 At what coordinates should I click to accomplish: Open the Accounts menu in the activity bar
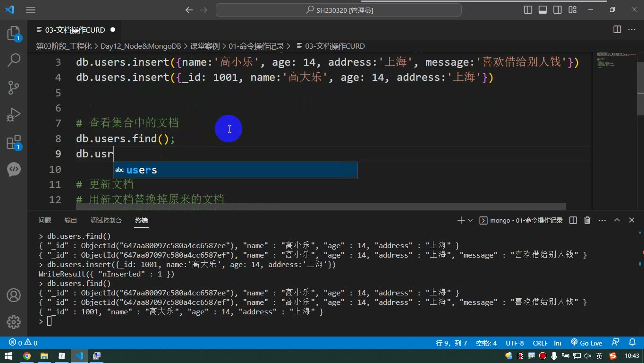point(14,295)
